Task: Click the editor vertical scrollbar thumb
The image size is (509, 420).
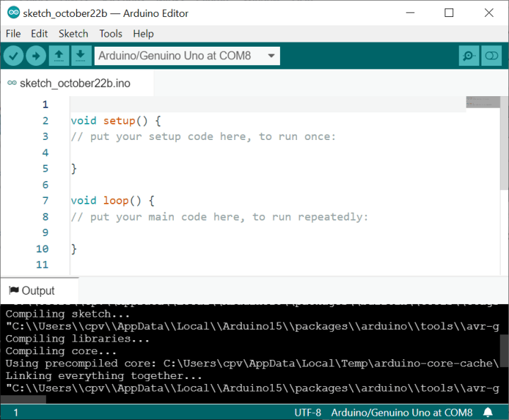Action: coord(504,143)
